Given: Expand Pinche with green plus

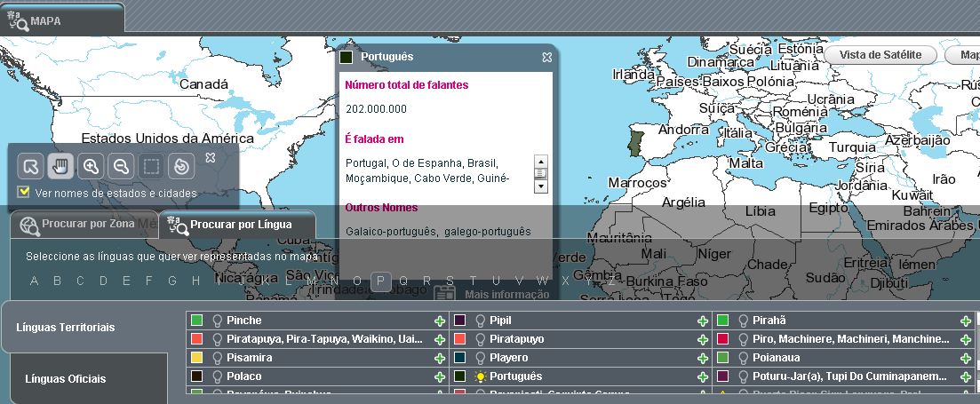Looking at the screenshot, I should click(x=440, y=321).
